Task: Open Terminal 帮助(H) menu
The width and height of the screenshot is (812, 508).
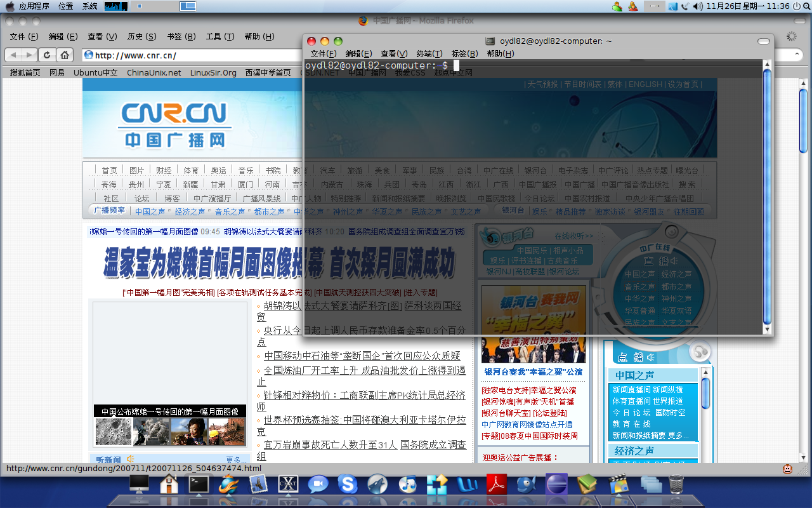Action: 501,53
